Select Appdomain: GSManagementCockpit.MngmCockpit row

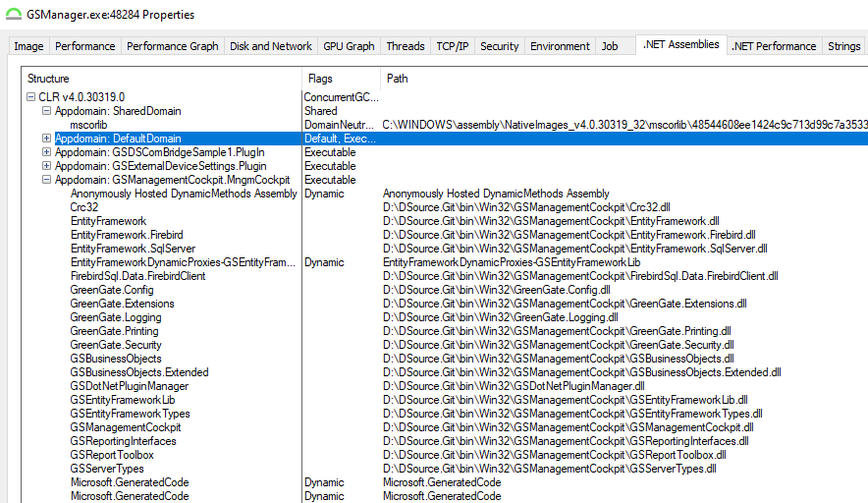[172, 180]
